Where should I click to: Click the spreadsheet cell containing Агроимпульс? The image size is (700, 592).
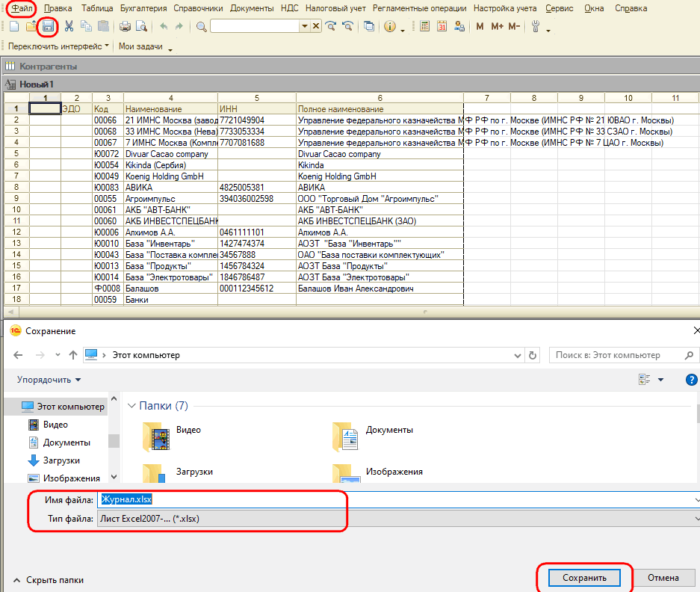click(x=170, y=198)
